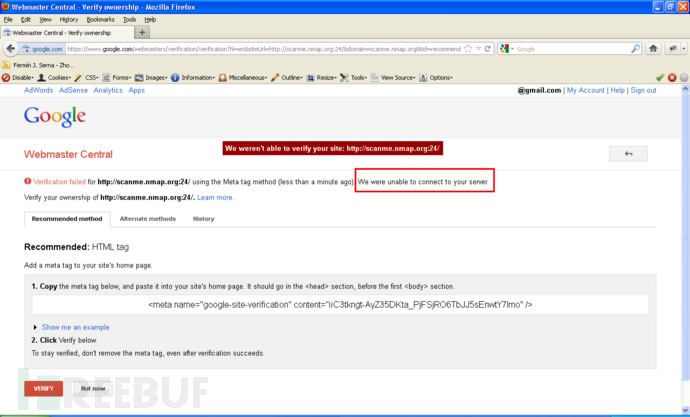Click the browser Back arrow button
Viewport: 690px width, 417px height.
click(11, 49)
